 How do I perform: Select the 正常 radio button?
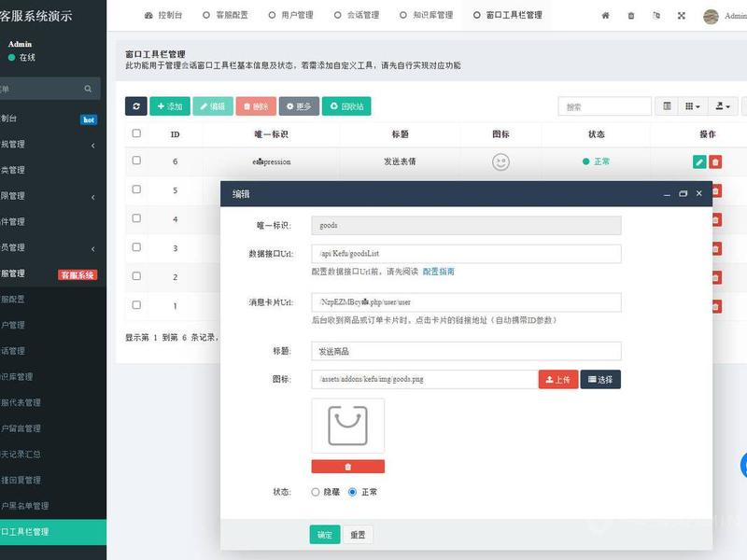tap(353, 492)
